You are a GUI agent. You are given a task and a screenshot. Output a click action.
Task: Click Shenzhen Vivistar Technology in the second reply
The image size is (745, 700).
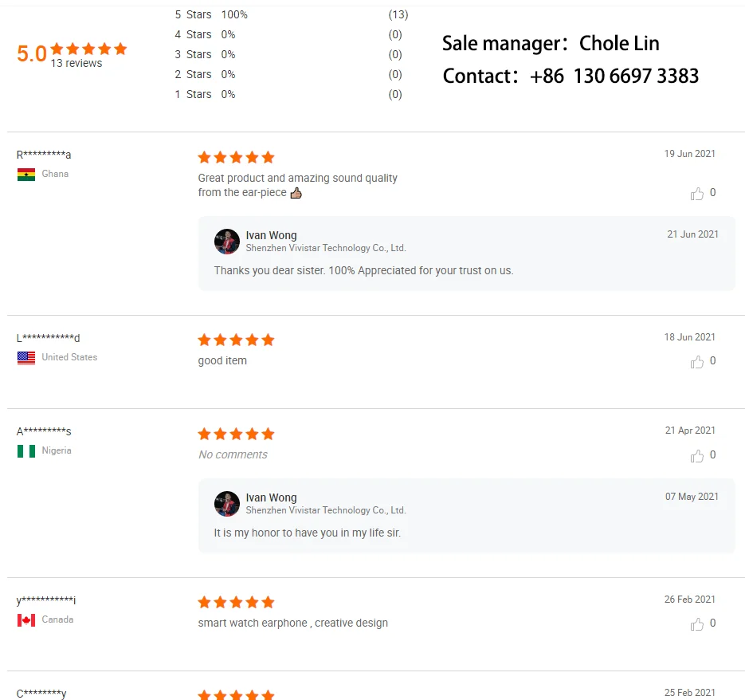pyautogui.click(x=326, y=510)
